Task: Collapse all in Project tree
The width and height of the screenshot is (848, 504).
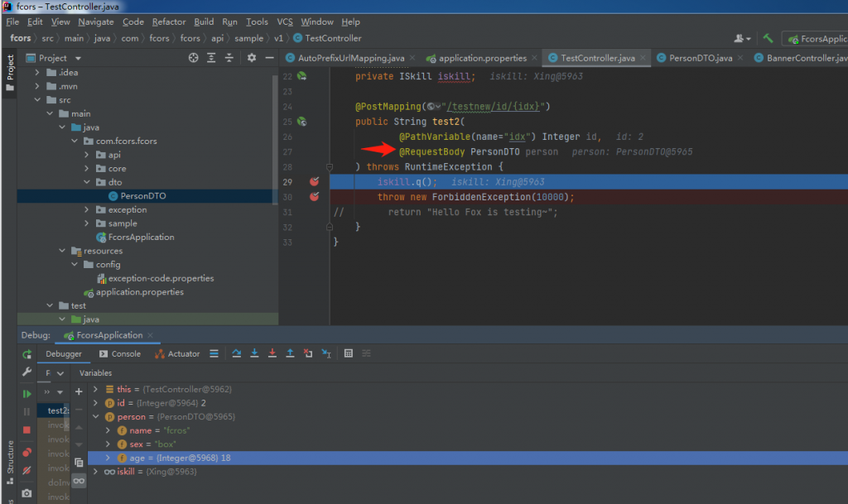Action: click(229, 58)
